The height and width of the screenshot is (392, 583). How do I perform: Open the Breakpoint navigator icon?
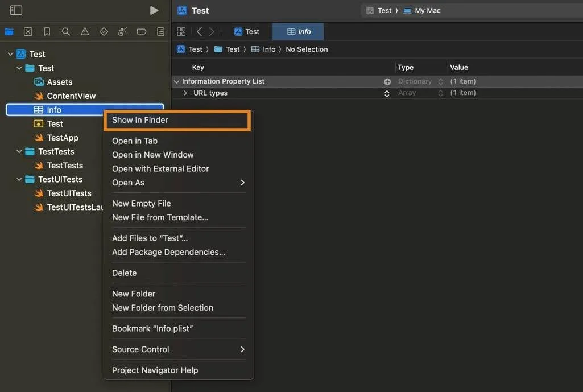[x=142, y=32]
